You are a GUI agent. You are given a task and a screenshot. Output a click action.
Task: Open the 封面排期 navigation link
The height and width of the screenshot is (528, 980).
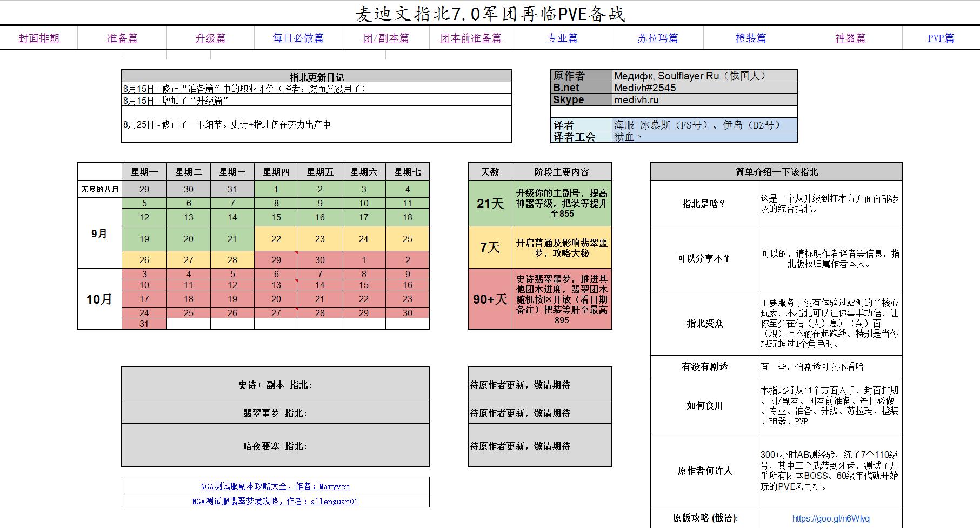[38, 38]
